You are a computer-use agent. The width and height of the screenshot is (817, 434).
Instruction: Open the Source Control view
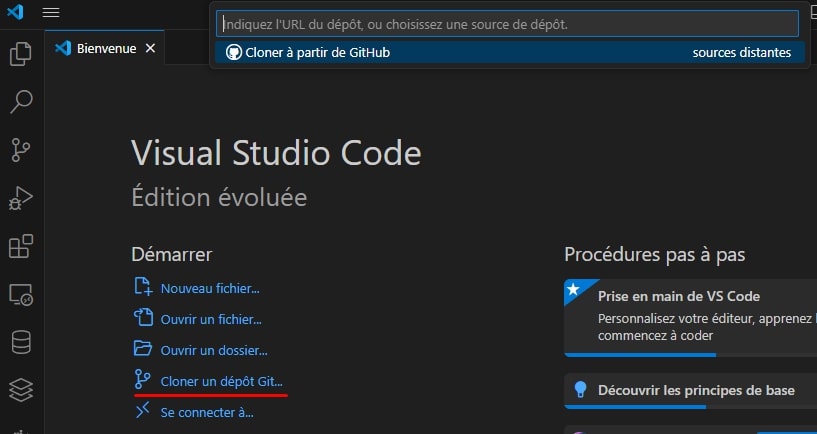point(21,150)
